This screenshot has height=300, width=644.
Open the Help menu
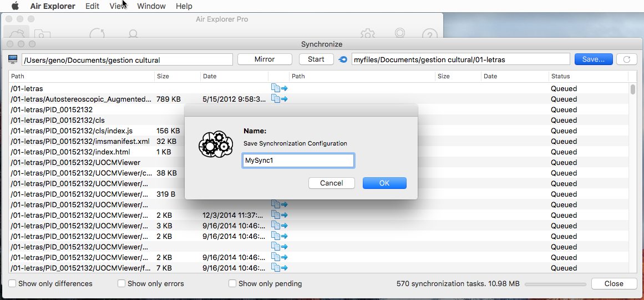184,6
